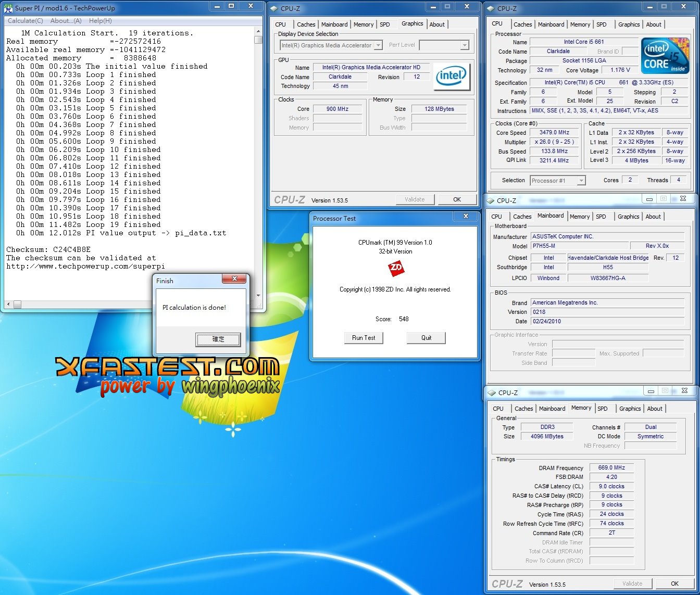Screen dimensions: 700x595
Task: Click the '3211.4 MHz' QPI Link value
Action: coord(554,160)
